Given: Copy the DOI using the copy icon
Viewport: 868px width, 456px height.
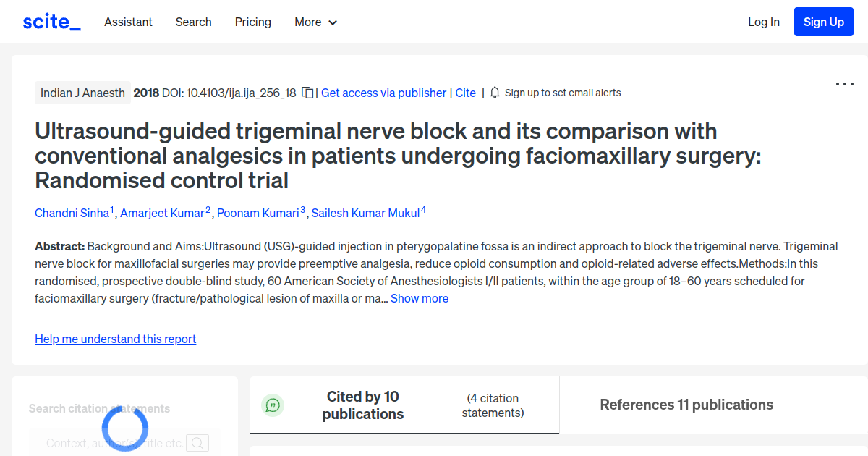Looking at the screenshot, I should 307,92.
